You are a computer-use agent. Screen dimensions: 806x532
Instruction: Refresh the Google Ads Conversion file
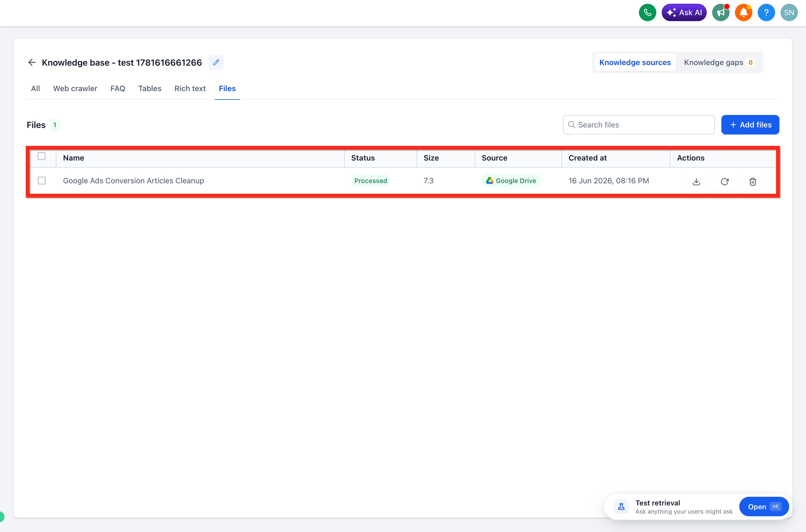point(725,181)
